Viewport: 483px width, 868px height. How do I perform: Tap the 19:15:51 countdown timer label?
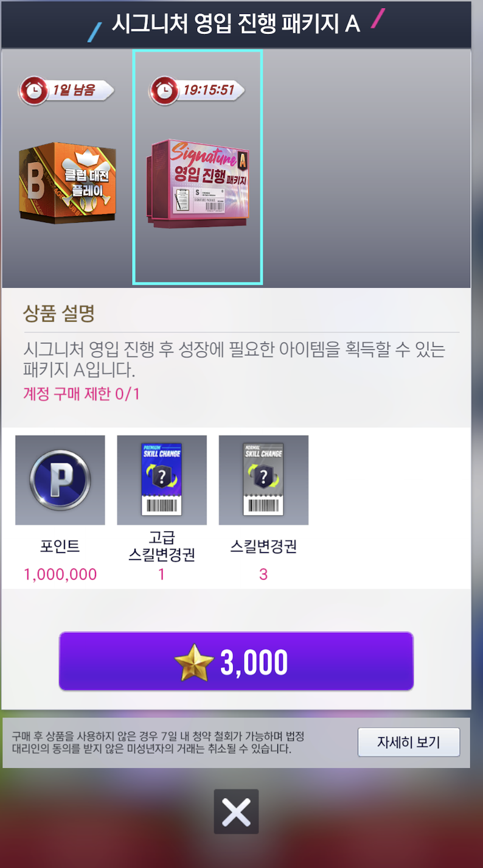(x=209, y=90)
